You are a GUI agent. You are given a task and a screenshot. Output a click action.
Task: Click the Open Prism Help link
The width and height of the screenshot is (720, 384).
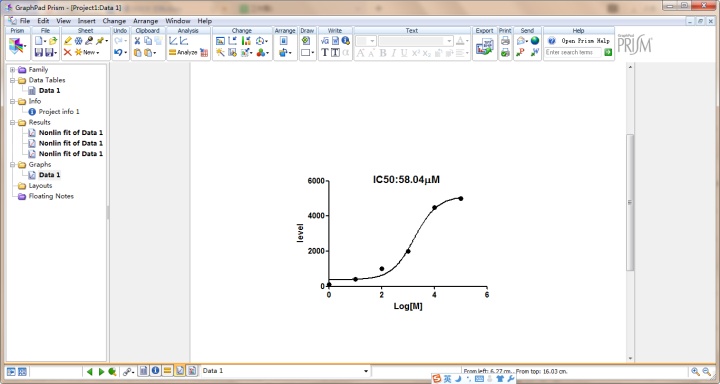(585, 41)
